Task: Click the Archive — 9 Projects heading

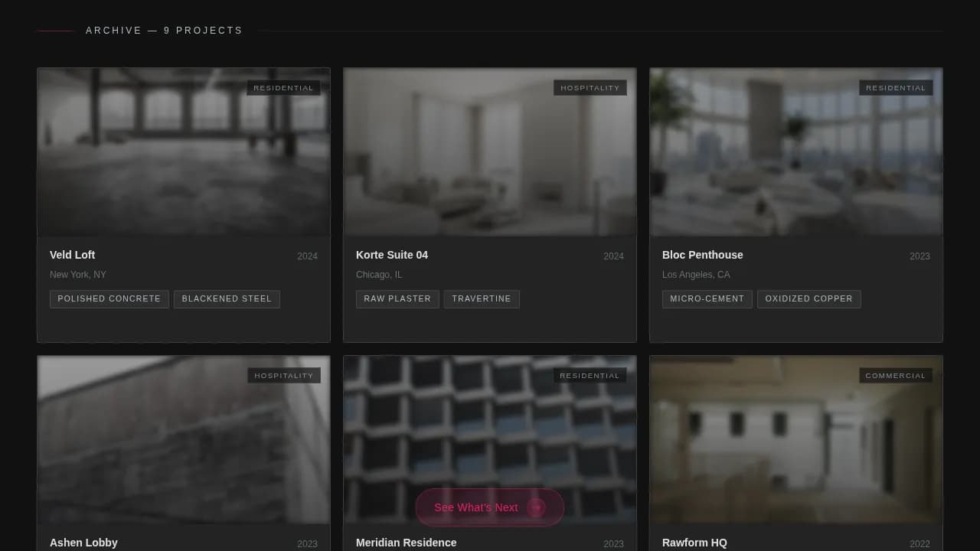Action: point(164,31)
